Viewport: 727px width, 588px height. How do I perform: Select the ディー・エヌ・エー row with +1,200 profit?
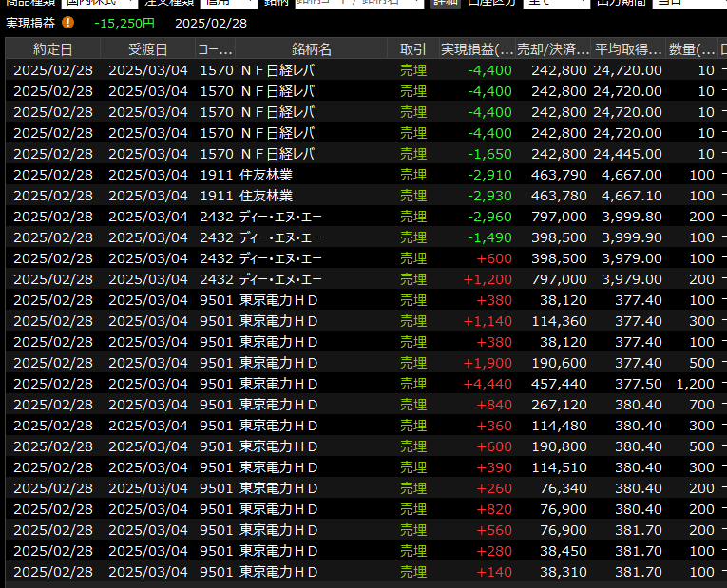pyautogui.click(x=361, y=279)
